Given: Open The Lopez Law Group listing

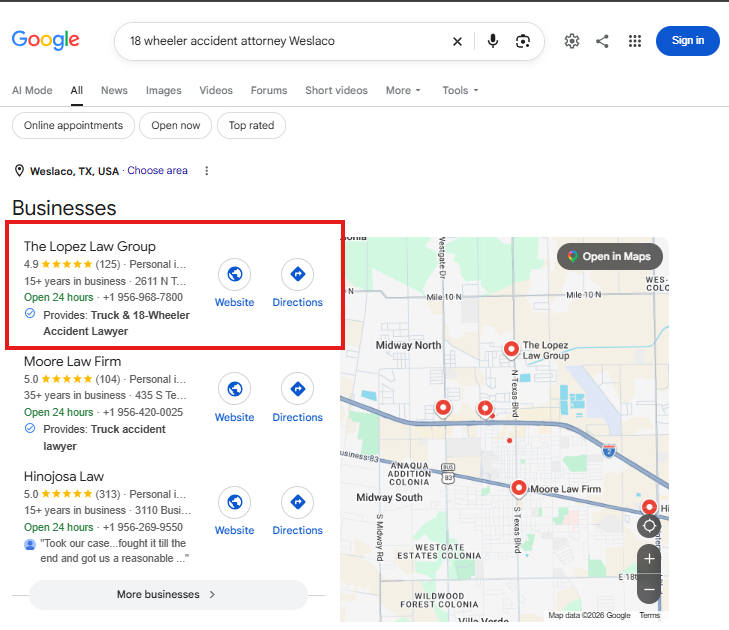Looking at the screenshot, I should (90, 246).
